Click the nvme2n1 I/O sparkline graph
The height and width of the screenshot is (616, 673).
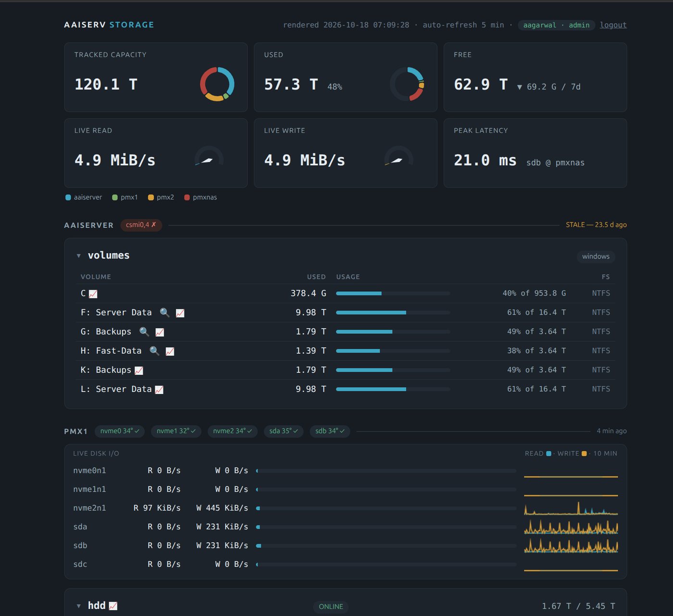click(571, 508)
